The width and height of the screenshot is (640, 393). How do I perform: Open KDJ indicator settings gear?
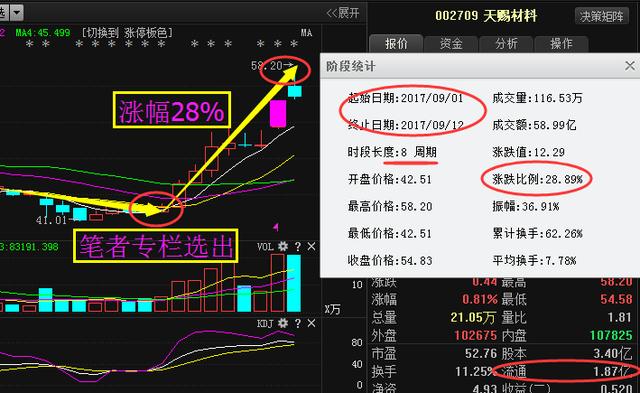(x=283, y=323)
